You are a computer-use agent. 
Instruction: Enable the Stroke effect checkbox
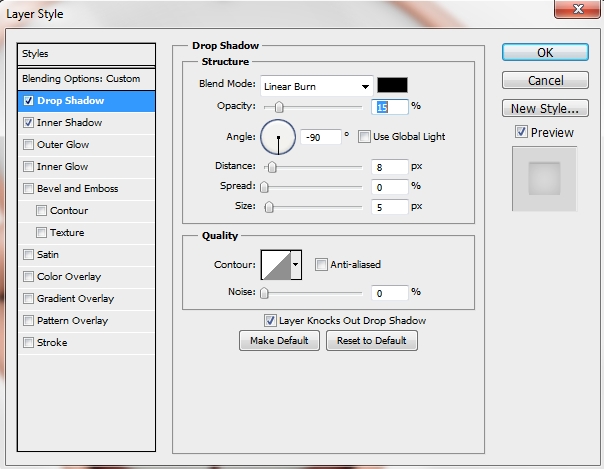point(29,342)
